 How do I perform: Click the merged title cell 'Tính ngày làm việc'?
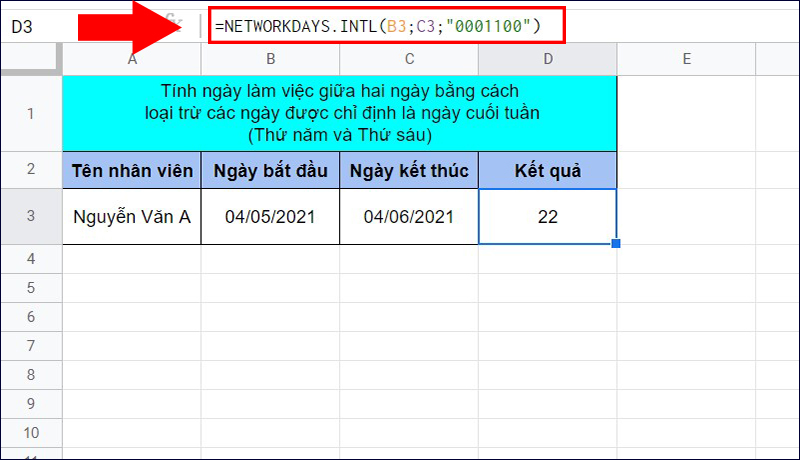(340, 113)
